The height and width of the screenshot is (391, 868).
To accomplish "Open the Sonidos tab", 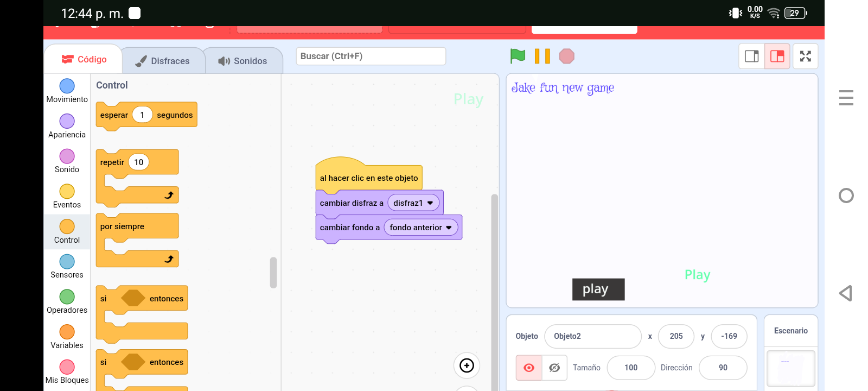I will coord(243,61).
